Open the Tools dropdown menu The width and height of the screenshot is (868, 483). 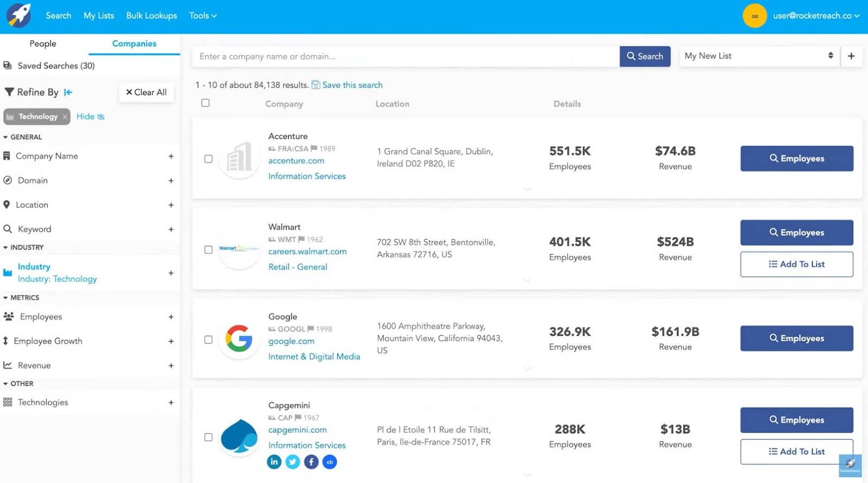pyautogui.click(x=203, y=16)
